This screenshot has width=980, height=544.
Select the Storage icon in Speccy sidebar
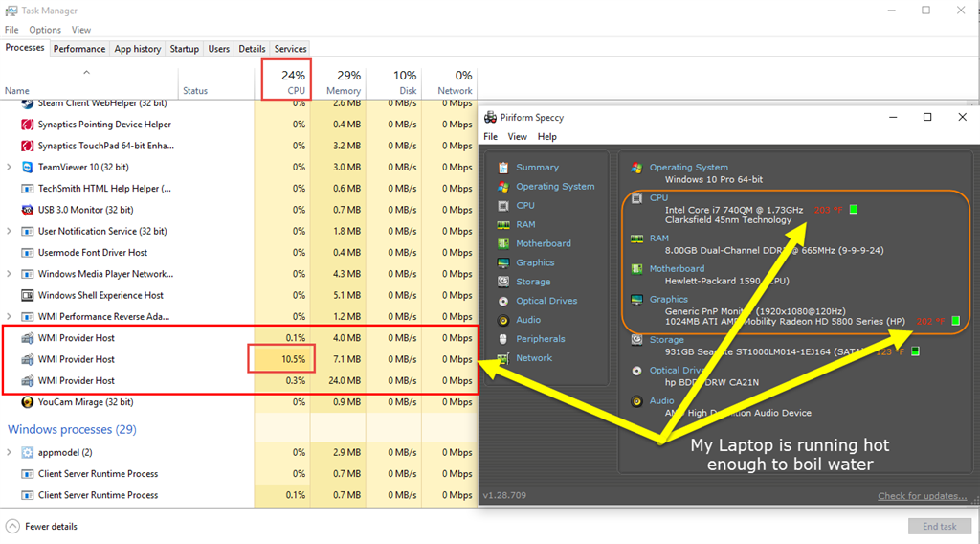click(x=503, y=283)
